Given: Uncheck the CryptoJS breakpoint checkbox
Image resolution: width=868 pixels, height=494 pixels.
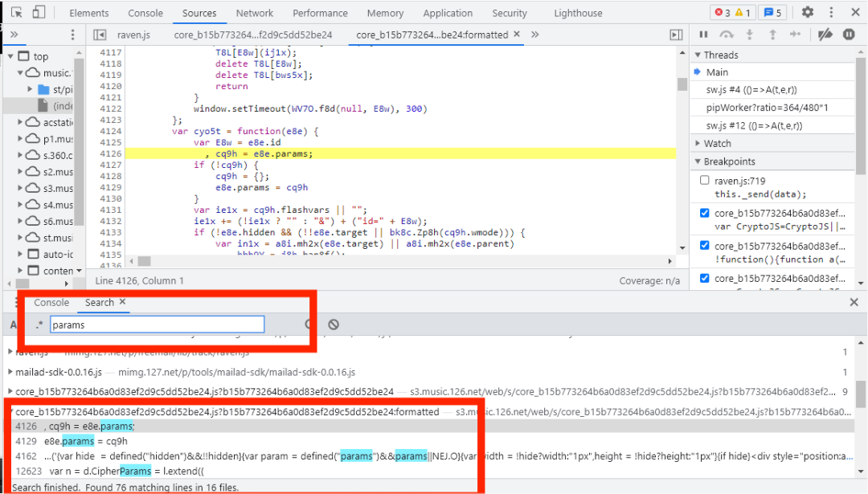Looking at the screenshot, I should (705, 214).
